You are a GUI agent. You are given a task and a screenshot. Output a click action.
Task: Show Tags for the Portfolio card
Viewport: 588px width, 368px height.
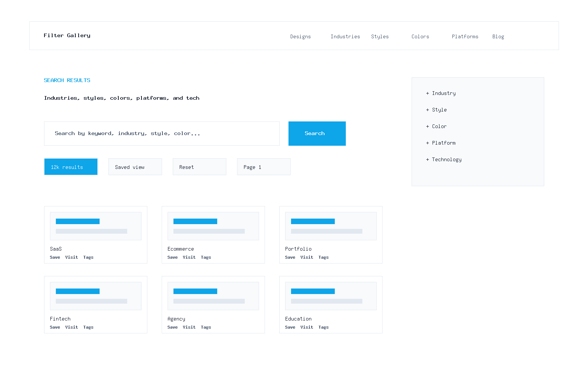(x=323, y=257)
